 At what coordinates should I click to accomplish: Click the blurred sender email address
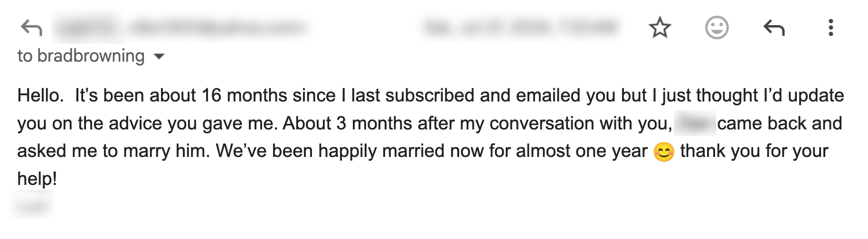pos(217,27)
